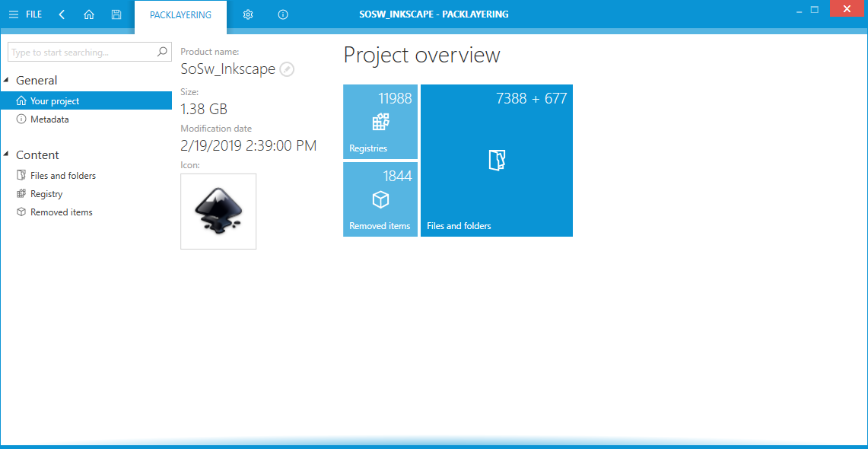The height and width of the screenshot is (449, 868).
Task: Select 'Your project' in sidebar
Action: 86,100
